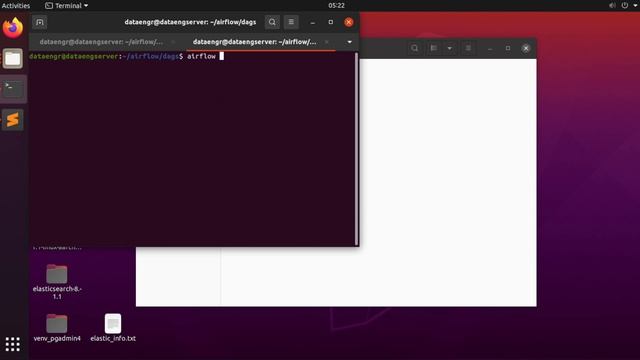Click the Terminal window scrollbar
This screenshot has height=360, width=640.
[357, 149]
